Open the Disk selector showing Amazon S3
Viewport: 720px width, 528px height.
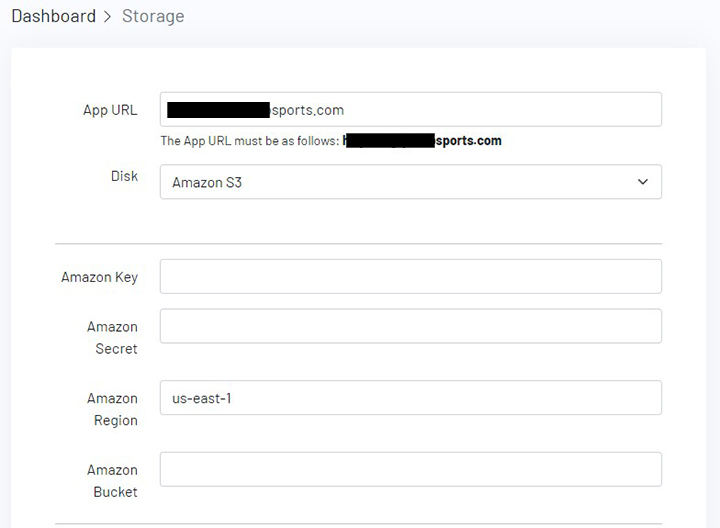point(400,182)
